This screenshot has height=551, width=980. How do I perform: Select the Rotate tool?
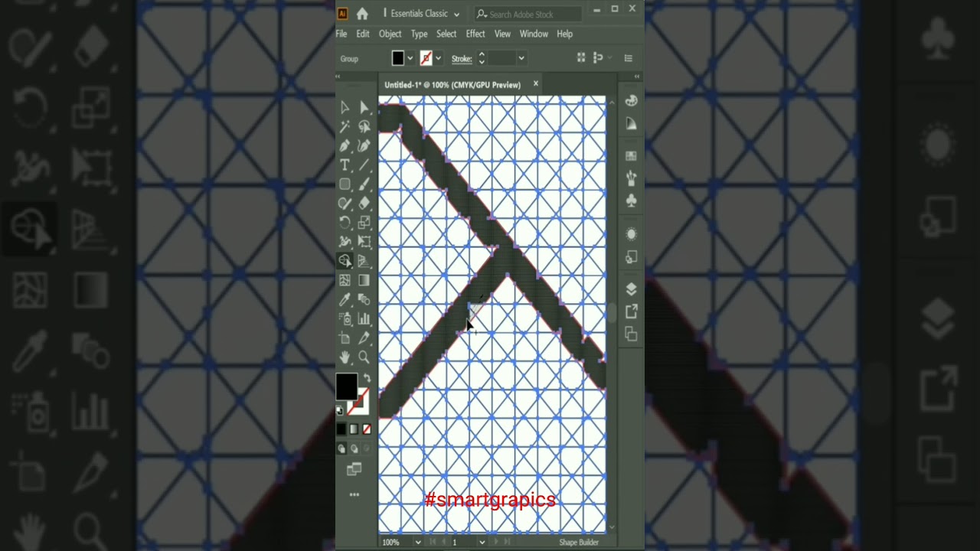345,223
